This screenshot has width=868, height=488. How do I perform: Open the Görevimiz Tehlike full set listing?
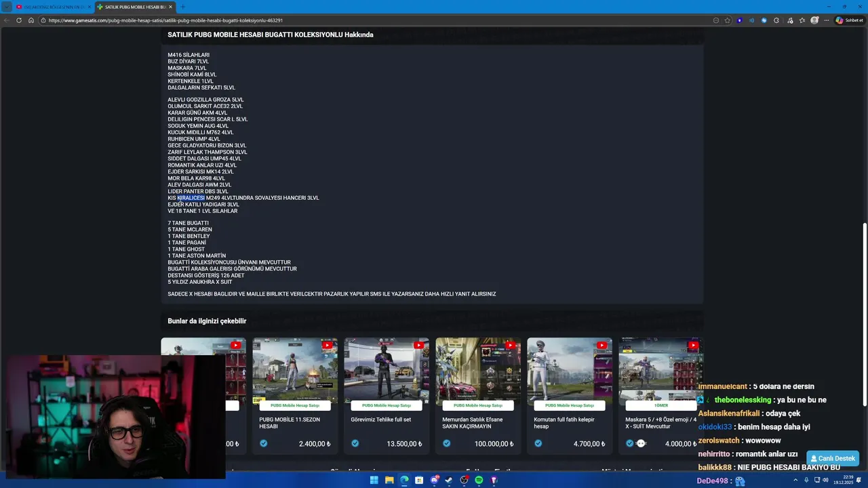click(x=380, y=420)
